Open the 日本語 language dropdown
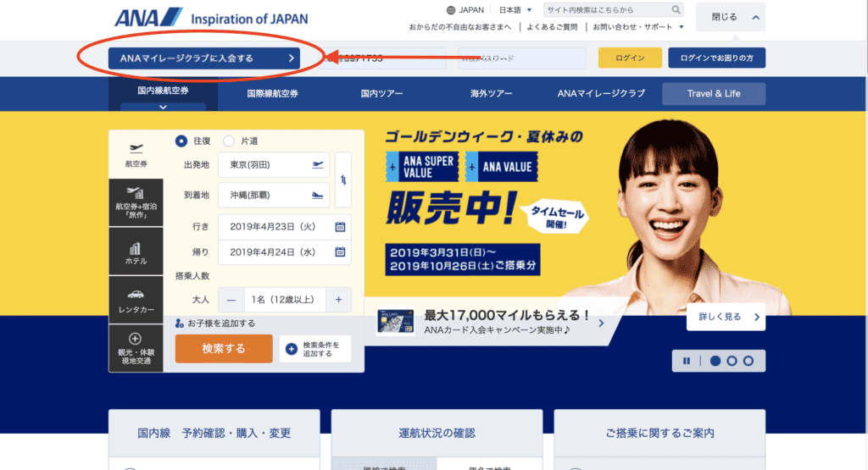This screenshot has width=868, height=470. point(515,10)
